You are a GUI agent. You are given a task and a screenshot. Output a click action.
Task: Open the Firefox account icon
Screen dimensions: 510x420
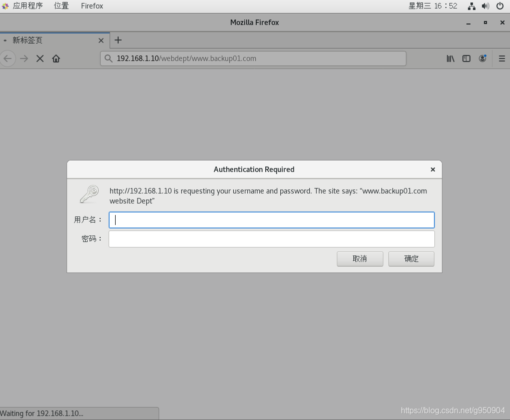coord(482,58)
